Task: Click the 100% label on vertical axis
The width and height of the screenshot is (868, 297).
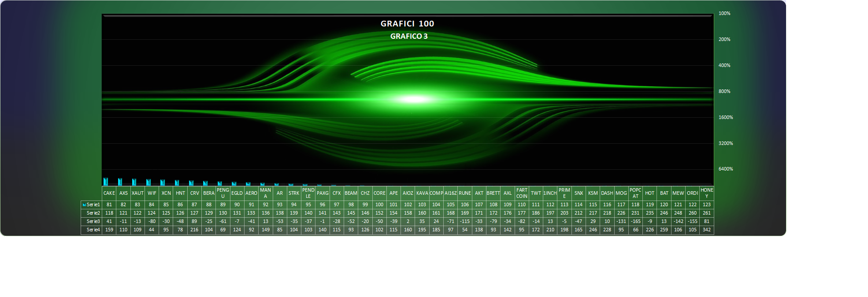Action: pos(724,14)
